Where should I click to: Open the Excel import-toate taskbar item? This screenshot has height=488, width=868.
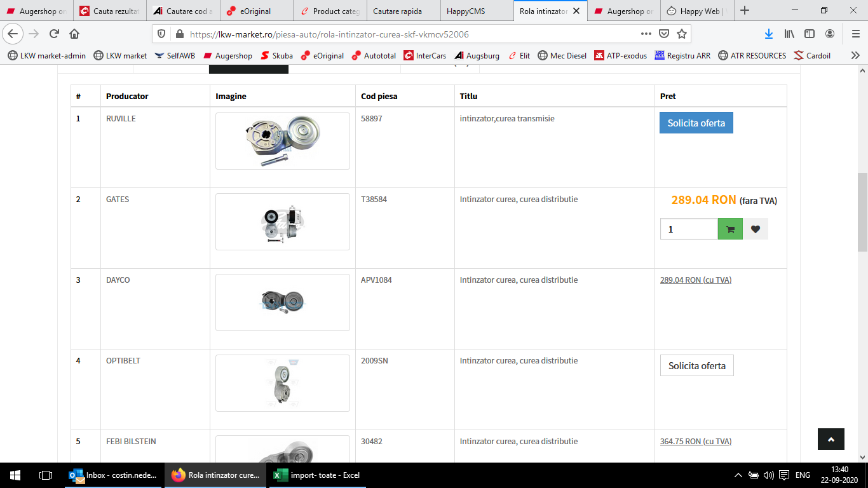pyautogui.click(x=318, y=475)
